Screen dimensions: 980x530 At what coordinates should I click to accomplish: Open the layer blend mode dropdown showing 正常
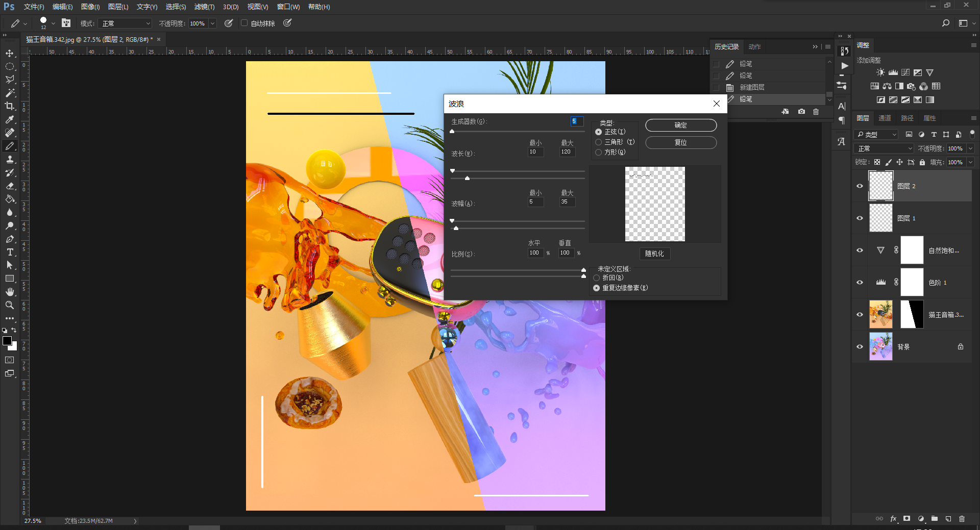point(884,148)
